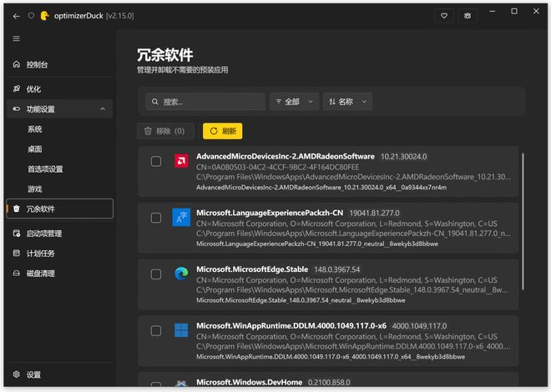The width and height of the screenshot is (551, 392).
Task: Click the shield icon in title bar
Action: [x=31, y=16]
